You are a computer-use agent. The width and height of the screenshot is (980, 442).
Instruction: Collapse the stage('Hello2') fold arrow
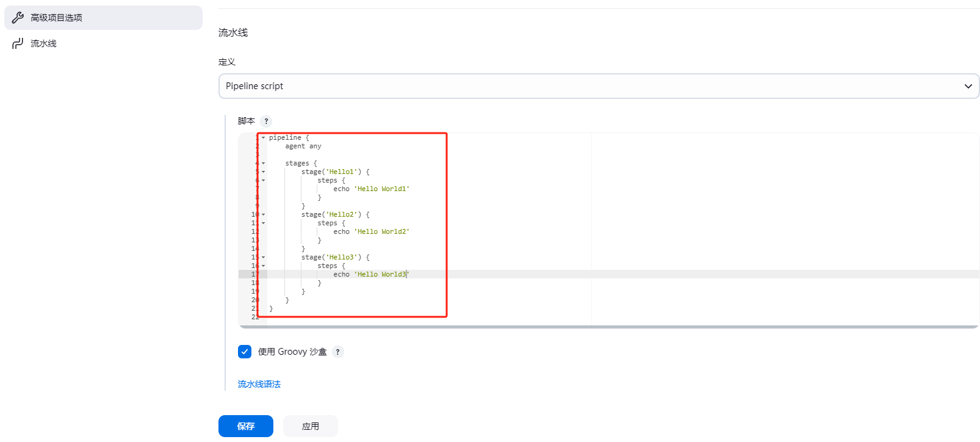(264, 215)
